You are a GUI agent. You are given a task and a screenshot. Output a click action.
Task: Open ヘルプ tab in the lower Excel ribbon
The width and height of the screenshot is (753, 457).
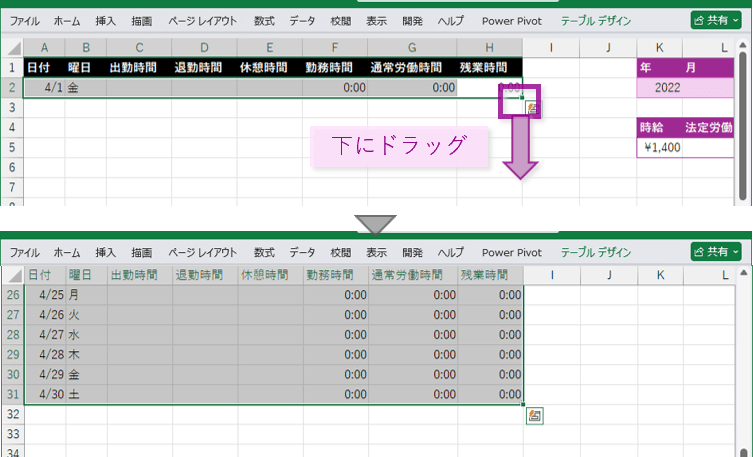(x=451, y=253)
